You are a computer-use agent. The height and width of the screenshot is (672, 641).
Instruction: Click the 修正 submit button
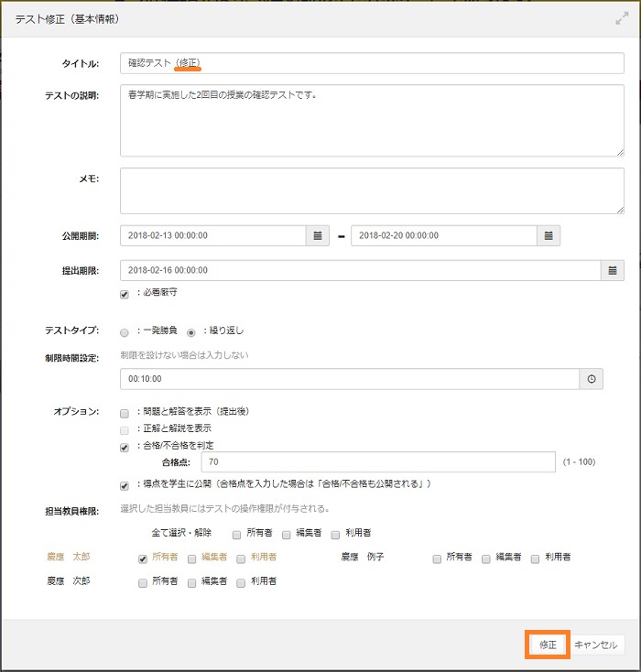pos(548,645)
